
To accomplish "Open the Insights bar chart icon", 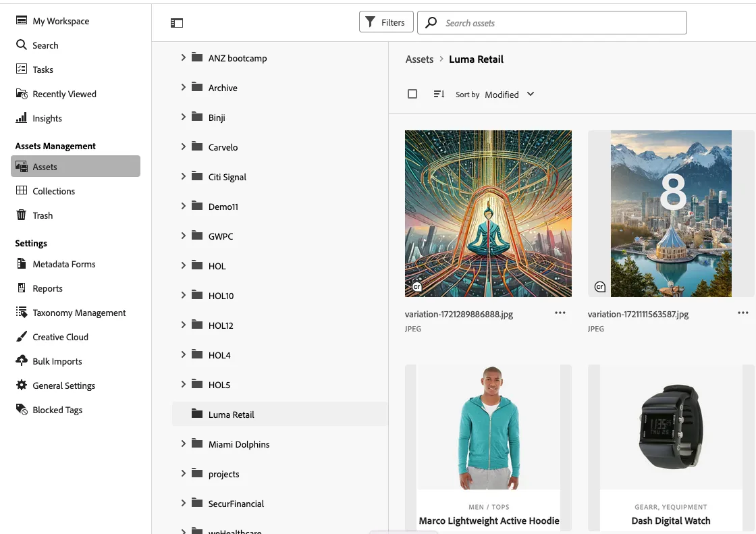I will 21,117.
